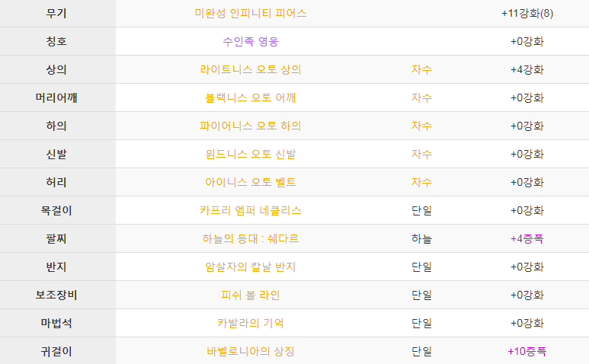Open the magic stone 카발라의 기억

[251, 323]
